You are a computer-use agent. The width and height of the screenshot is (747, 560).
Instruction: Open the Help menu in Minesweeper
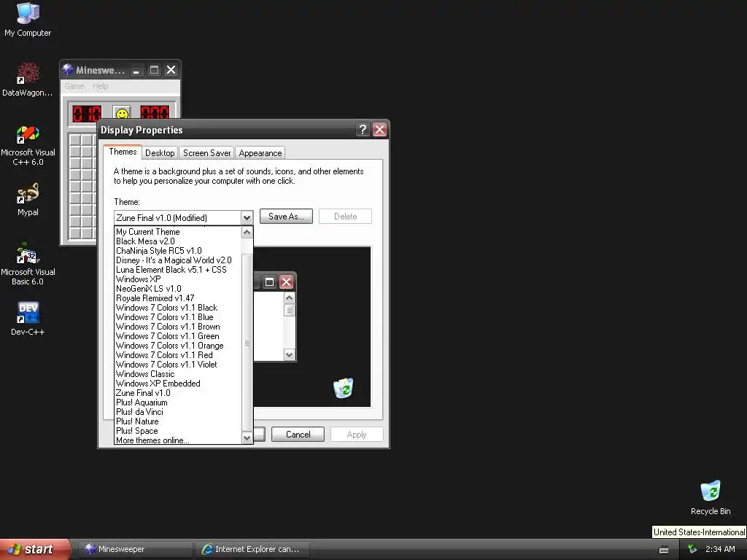tap(101, 86)
